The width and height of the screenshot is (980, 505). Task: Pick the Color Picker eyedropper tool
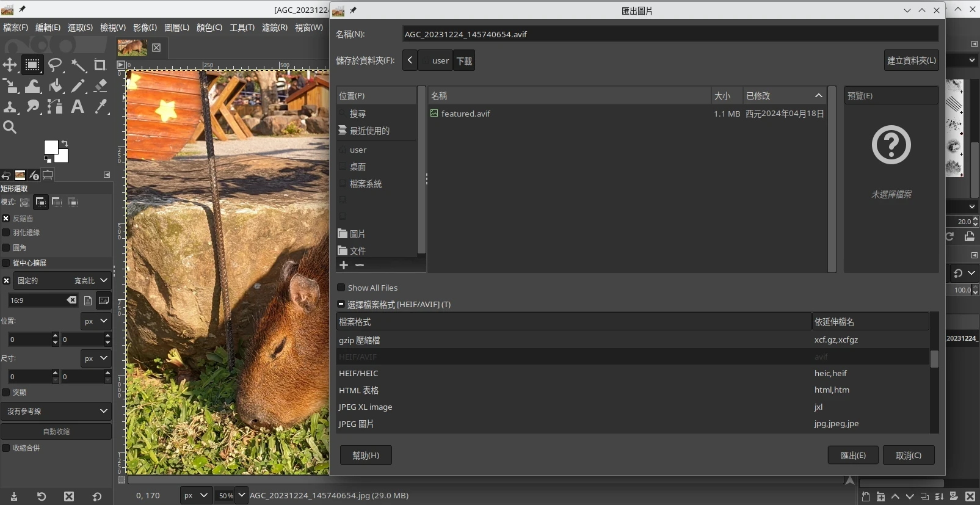click(101, 107)
